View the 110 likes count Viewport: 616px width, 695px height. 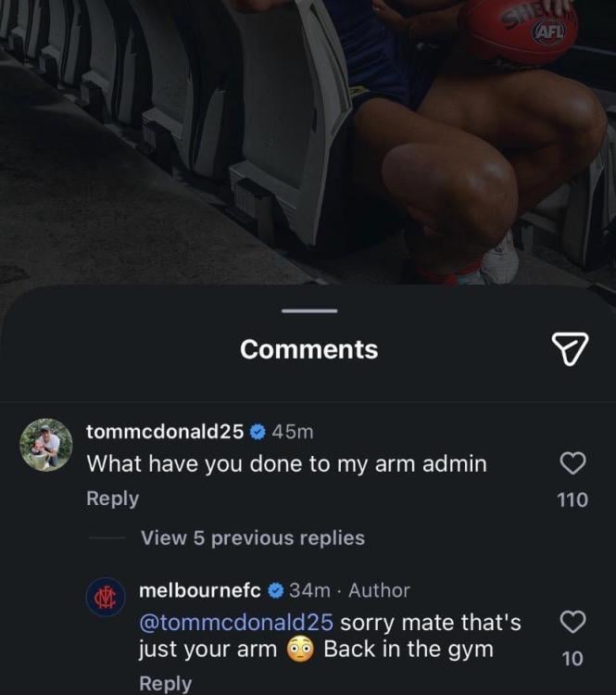tap(572, 500)
